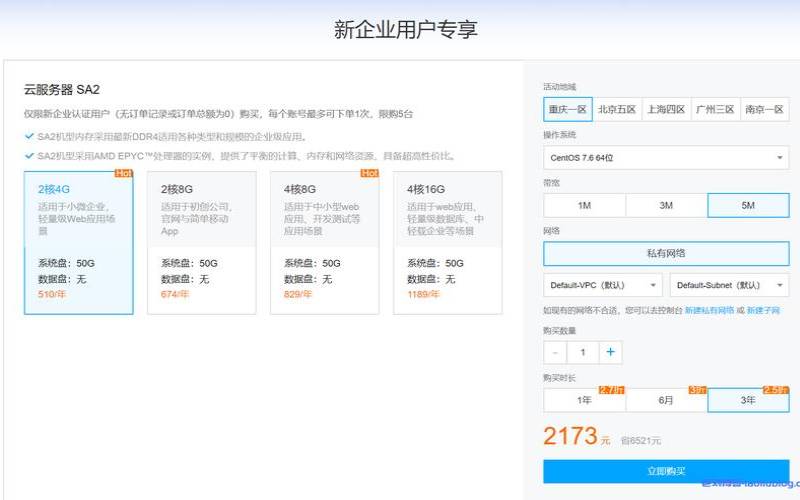Choose the 5M bandwidth option

tap(748, 205)
